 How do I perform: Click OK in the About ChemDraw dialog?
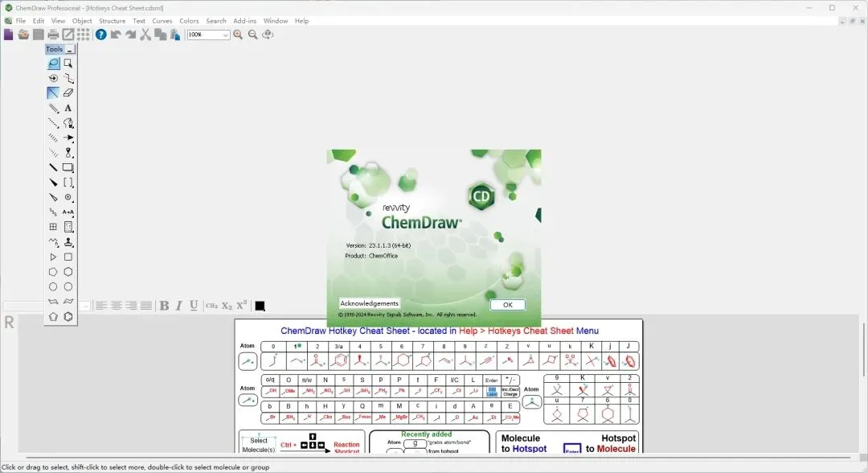click(x=508, y=305)
